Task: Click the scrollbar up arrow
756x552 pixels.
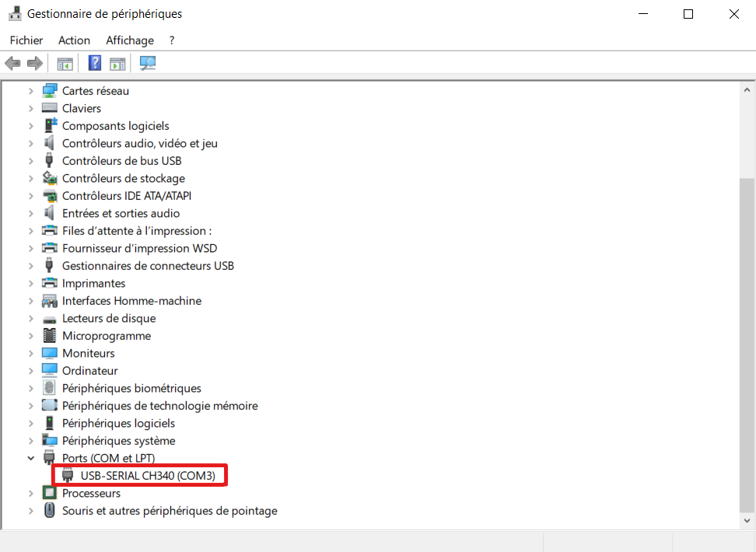Action: (747, 89)
